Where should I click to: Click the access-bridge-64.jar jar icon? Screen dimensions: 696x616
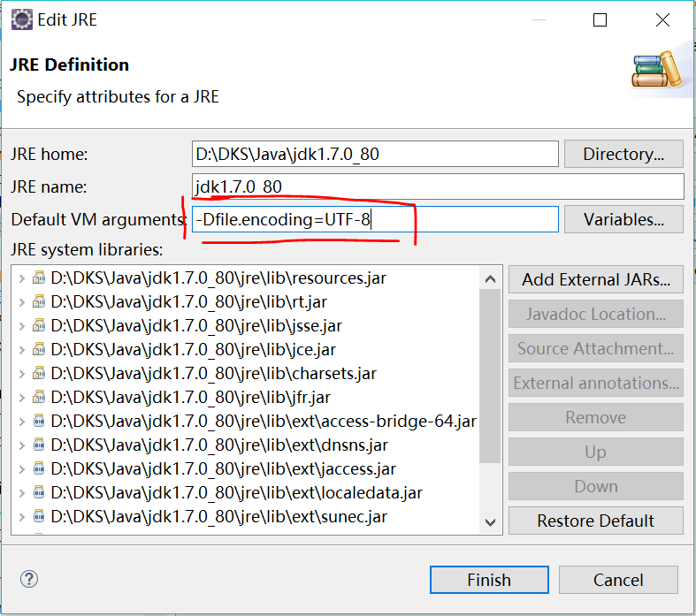click(x=39, y=422)
